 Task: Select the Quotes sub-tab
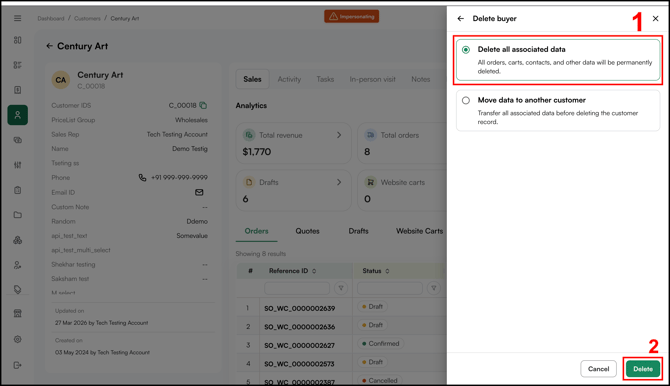pyautogui.click(x=307, y=231)
